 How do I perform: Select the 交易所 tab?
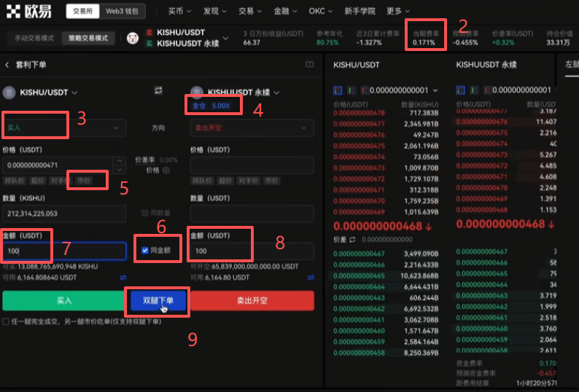(82, 11)
